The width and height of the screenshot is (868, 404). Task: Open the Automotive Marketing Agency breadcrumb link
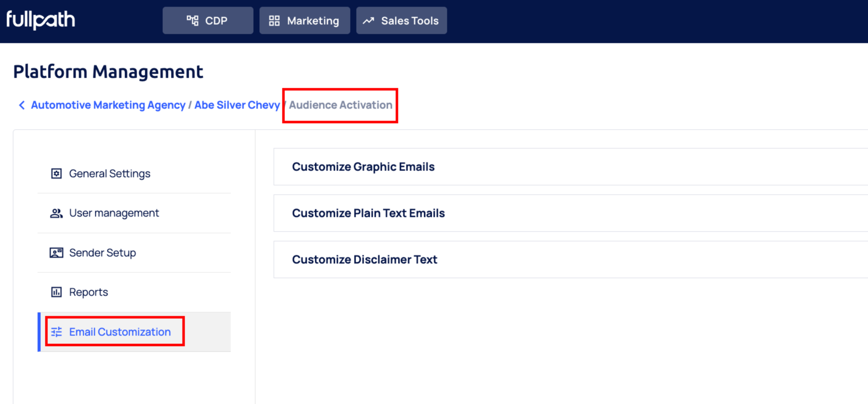[x=108, y=105]
